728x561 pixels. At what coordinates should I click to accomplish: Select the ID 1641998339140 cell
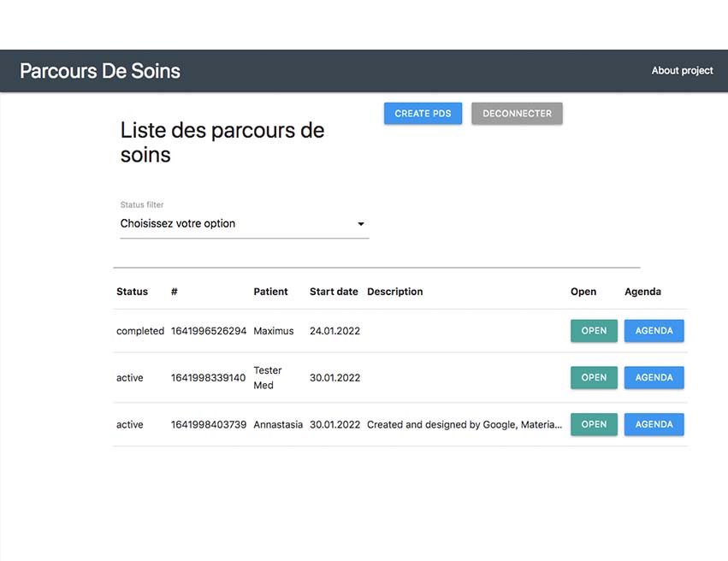pos(208,378)
